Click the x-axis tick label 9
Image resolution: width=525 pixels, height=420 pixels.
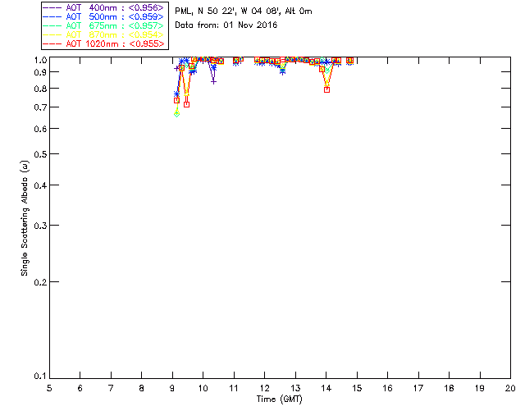pos(172,388)
